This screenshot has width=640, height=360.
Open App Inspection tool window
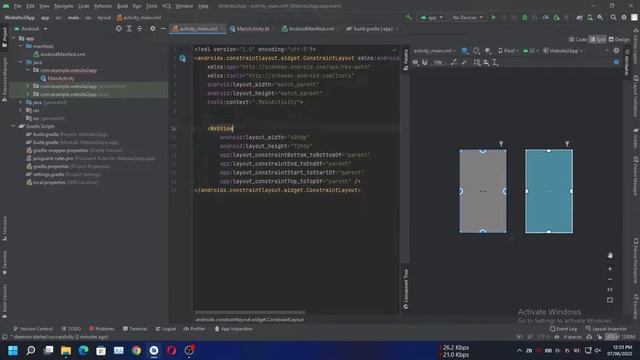pyautogui.click(x=234, y=329)
